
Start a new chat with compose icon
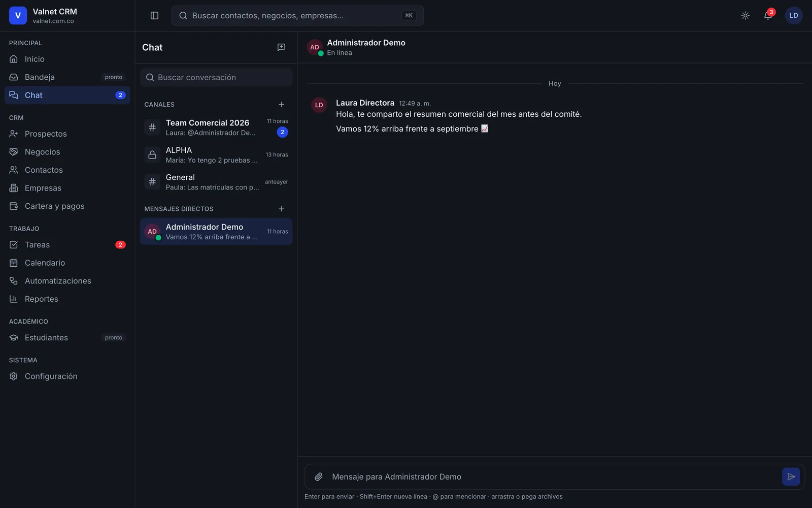[x=281, y=47]
